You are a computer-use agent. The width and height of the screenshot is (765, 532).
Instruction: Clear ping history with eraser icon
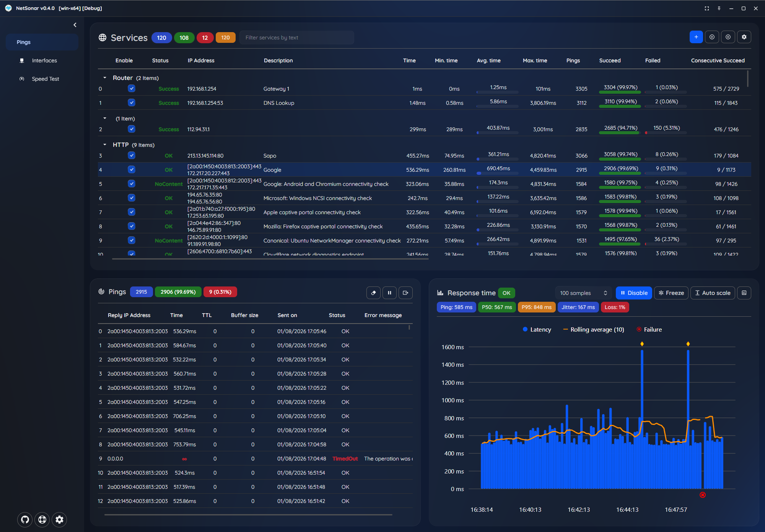click(373, 293)
